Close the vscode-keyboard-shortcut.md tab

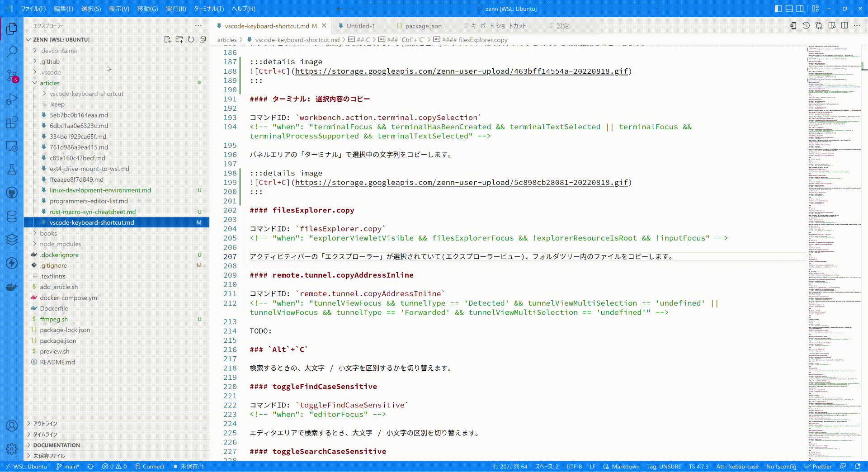(324, 26)
